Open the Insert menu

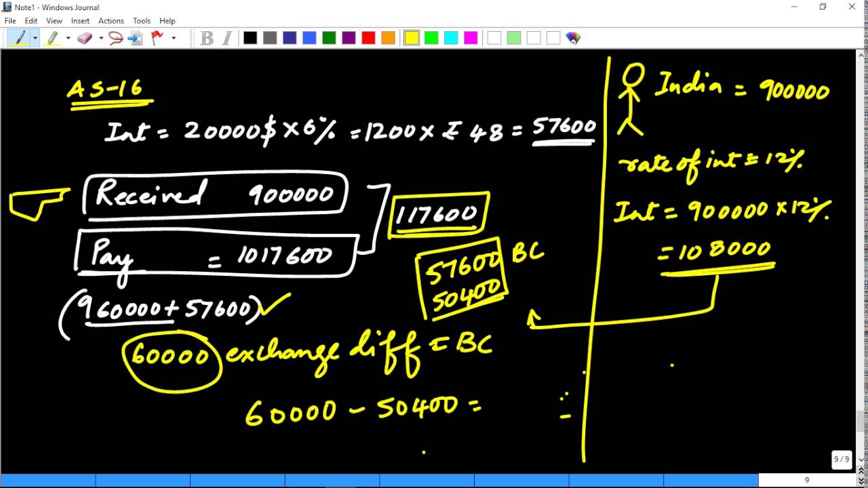point(80,21)
